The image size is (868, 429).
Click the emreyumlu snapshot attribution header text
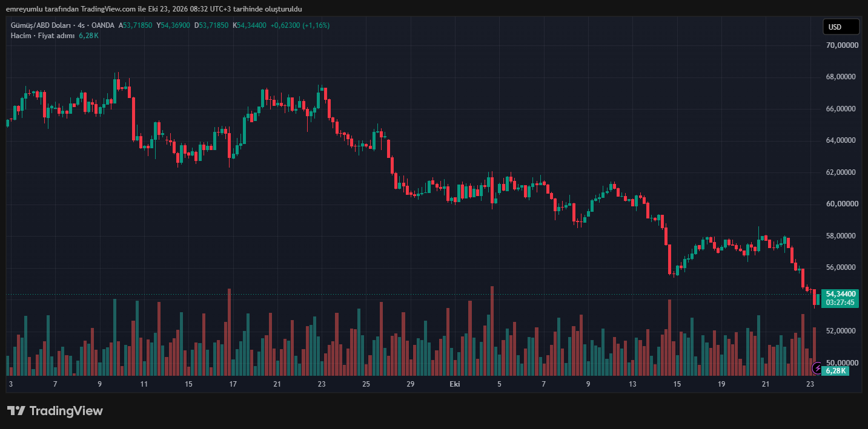pyautogui.click(x=154, y=9)
